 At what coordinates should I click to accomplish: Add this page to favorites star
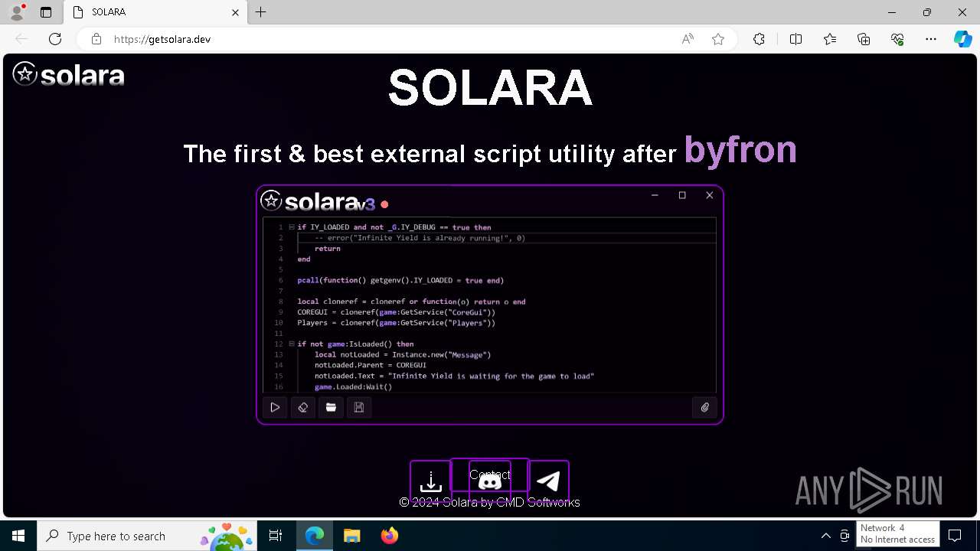(718, 39)
